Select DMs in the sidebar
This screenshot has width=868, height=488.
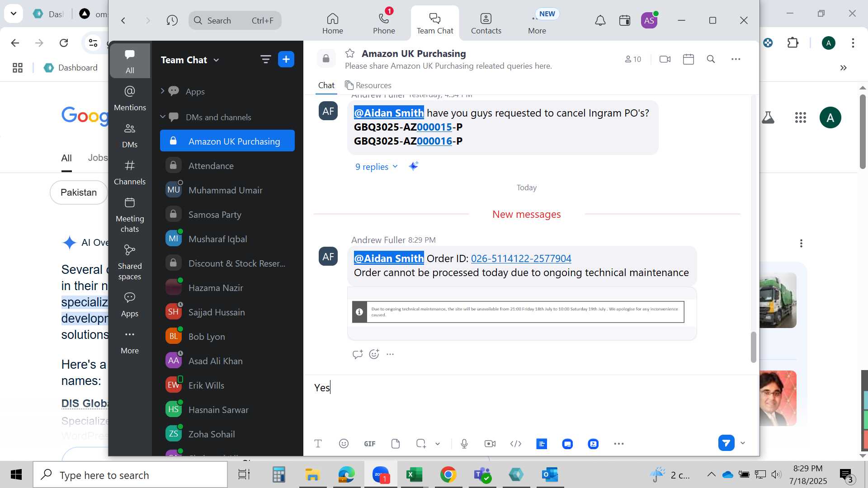tap(130, 135)
